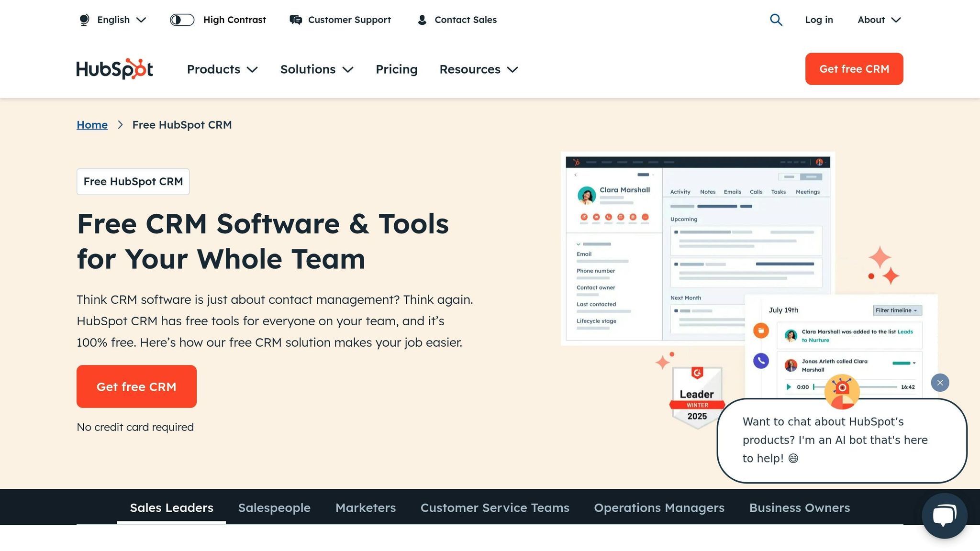Click the Customer Support speech bubble icon
The height and width of the screenshot is (551, 980).
click(x=295, y=20)
